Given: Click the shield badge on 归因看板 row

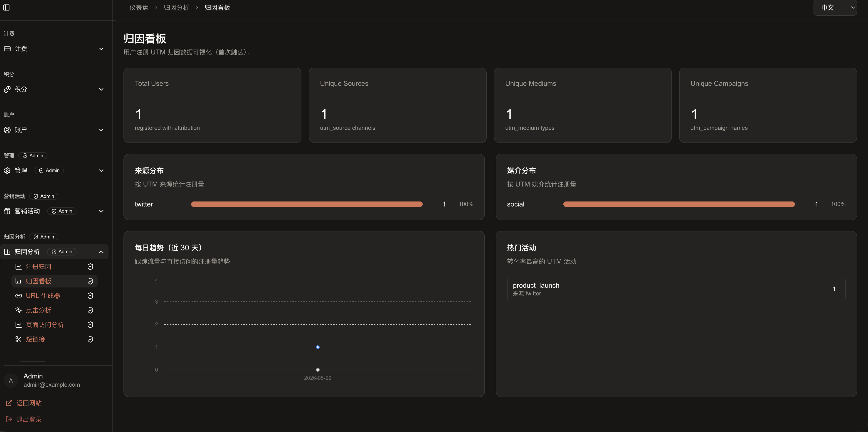Looking at the screenshot, I should click(x=90, y=281).
